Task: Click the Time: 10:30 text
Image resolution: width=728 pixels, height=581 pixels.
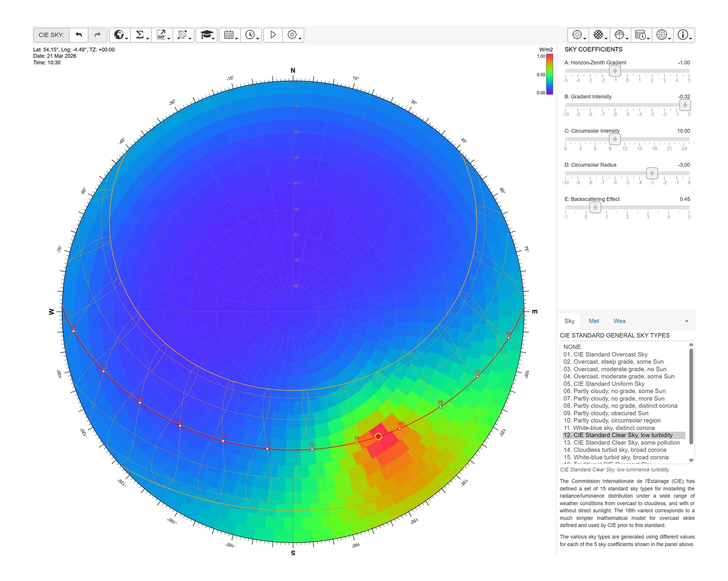Action: (x=47, y=63)
